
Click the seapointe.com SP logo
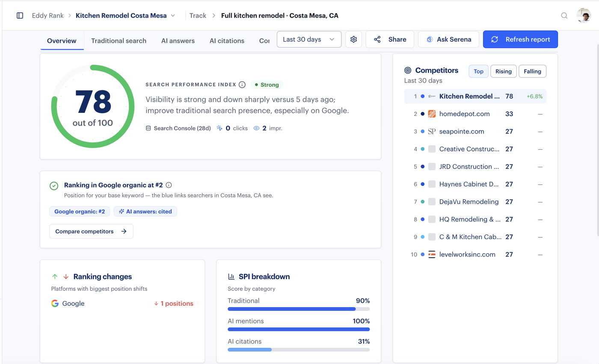click(x=432, y=131)
